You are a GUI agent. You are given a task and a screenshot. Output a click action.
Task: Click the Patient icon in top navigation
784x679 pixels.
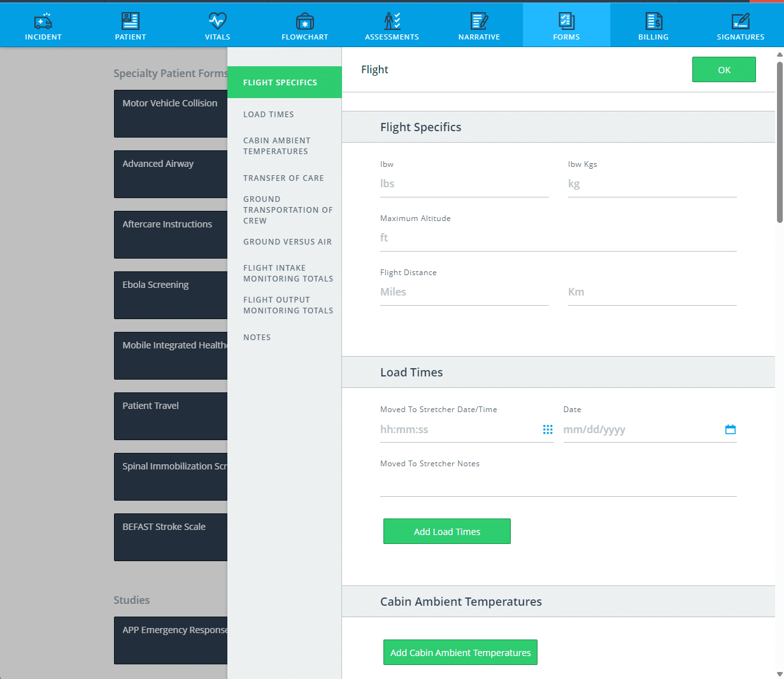131,22
